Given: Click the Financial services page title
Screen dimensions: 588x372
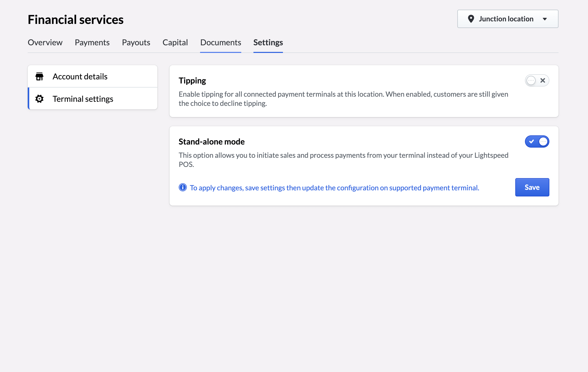Looking at the screenshot, I should (76, 19).
